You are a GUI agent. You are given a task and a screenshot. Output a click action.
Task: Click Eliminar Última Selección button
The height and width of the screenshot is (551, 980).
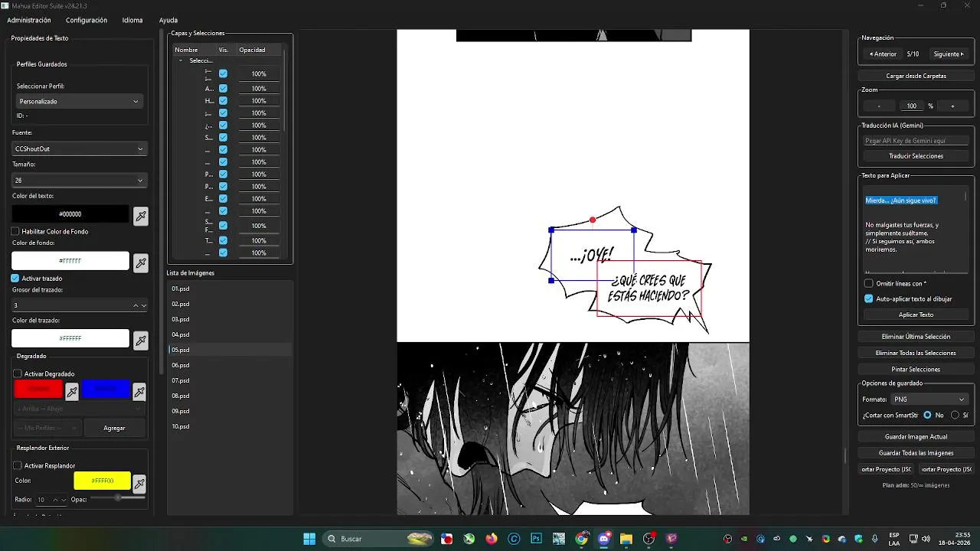click(916, 337)
